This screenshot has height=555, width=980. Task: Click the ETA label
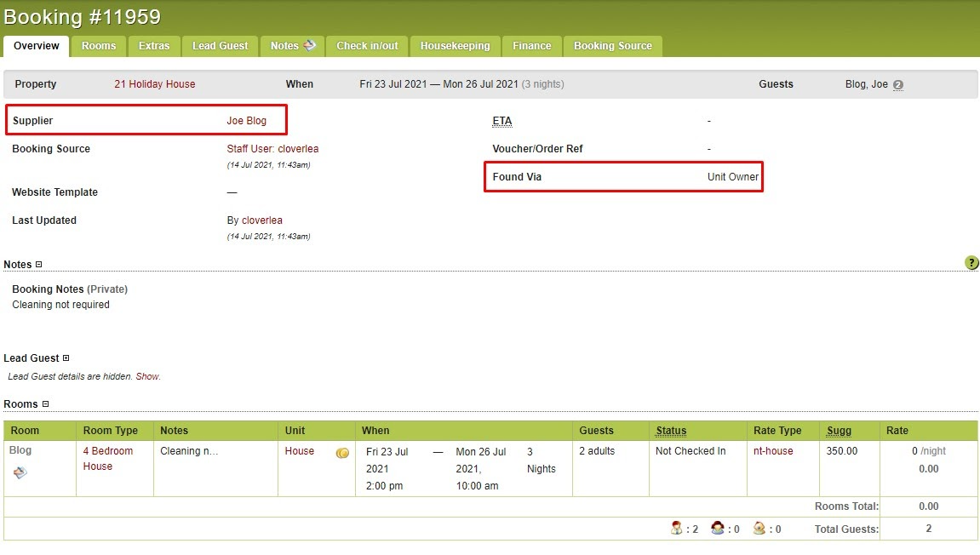[x=501, y=121]
